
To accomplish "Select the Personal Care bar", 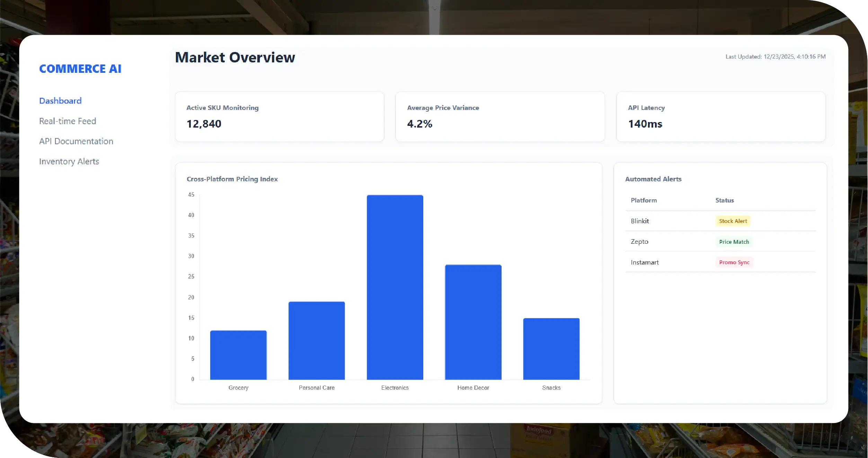I will tap(317, 340).
